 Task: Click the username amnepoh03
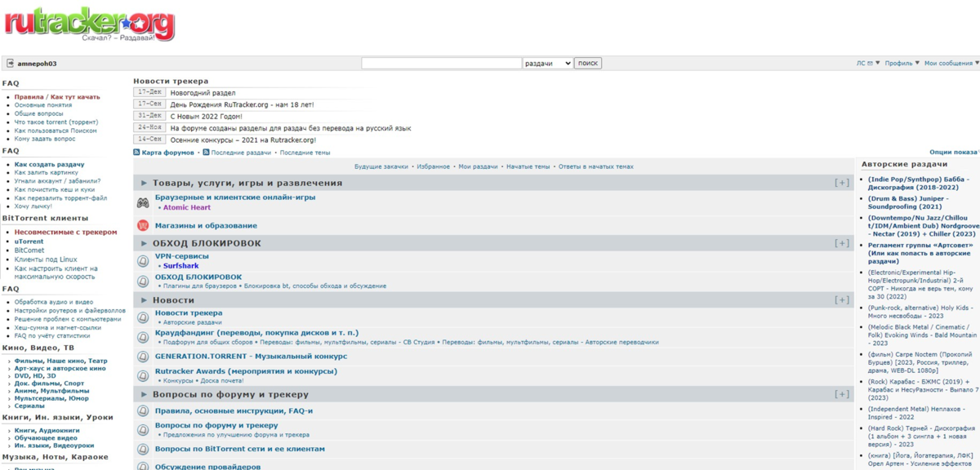click(37, 64)
